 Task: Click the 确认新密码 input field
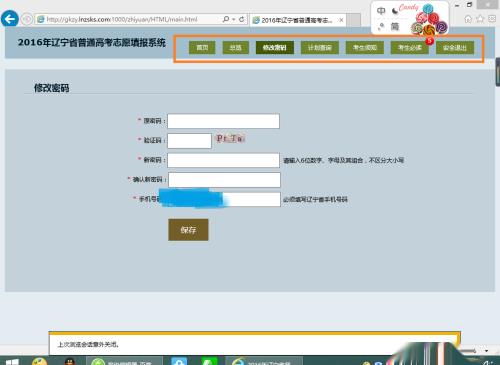tap(224, 180)
